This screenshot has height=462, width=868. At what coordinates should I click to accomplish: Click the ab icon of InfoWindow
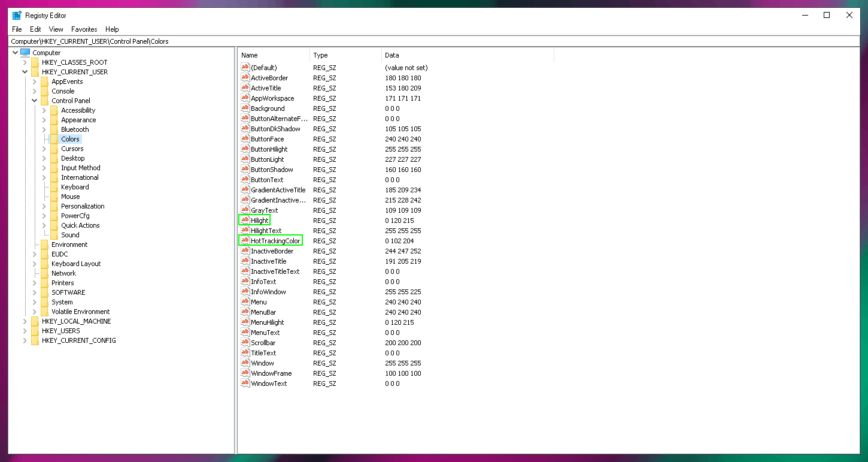[245, 292]
